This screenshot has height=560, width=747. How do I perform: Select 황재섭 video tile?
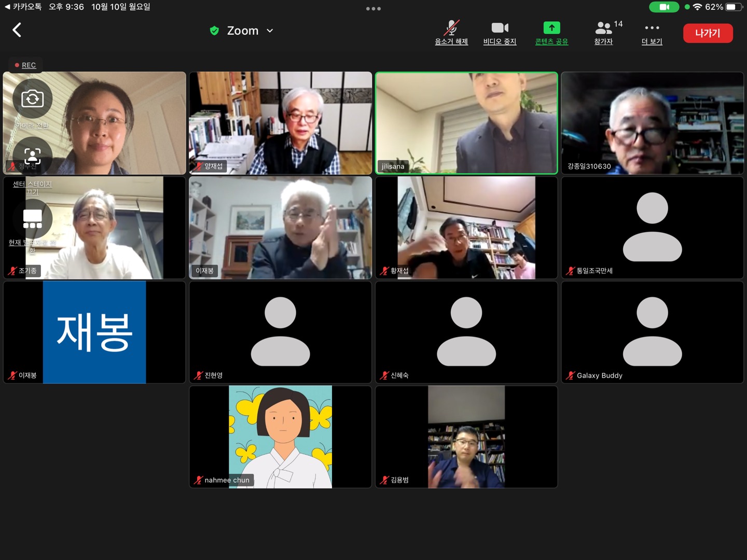pyautogui.click(x=466, y=228)
